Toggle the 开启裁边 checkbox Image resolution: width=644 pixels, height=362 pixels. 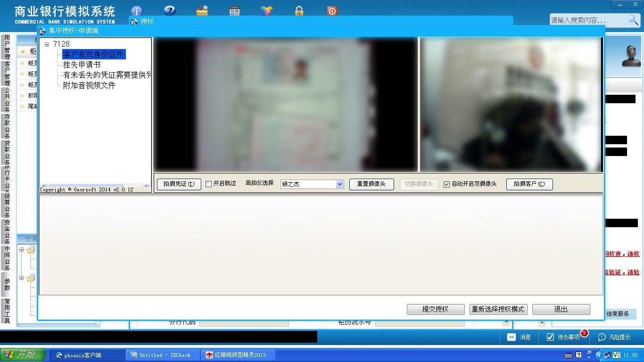208,184
